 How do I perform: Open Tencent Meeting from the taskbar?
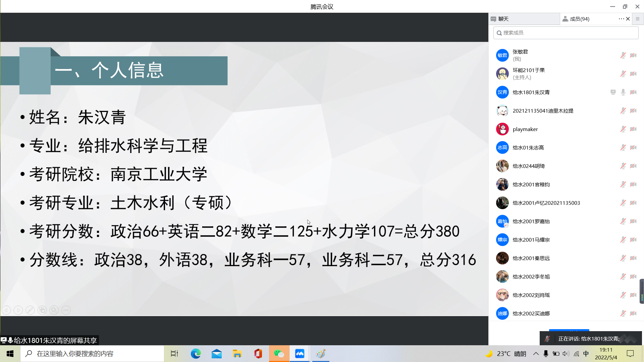300,354
